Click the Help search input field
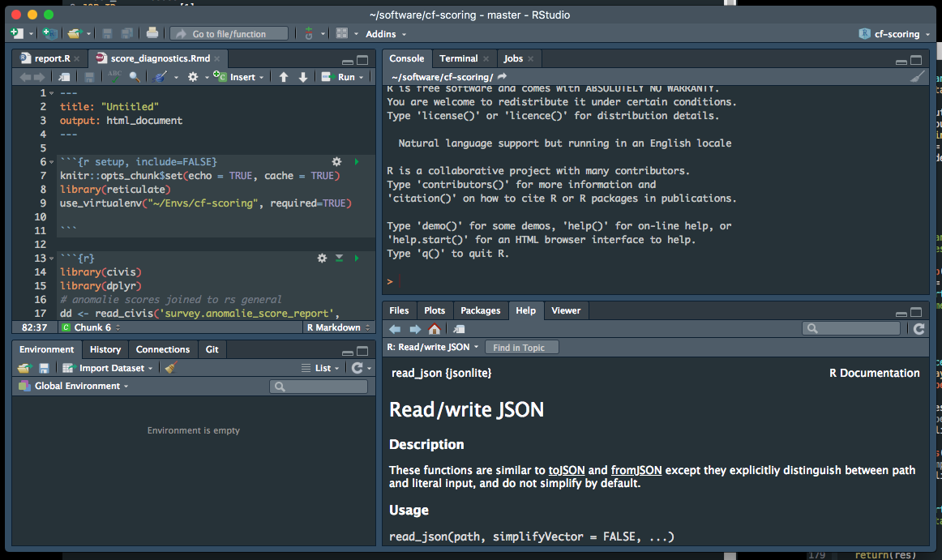 (x=851, y=328)
